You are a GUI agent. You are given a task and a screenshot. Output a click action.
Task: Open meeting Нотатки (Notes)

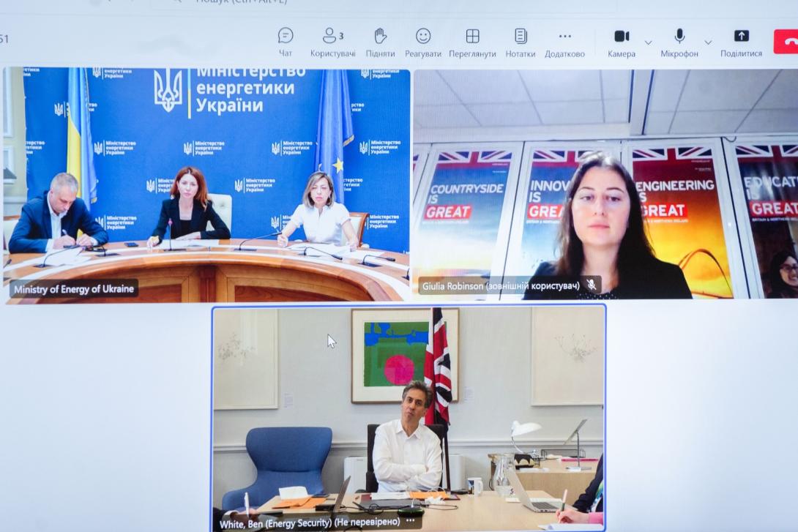(x=520, y=36)
